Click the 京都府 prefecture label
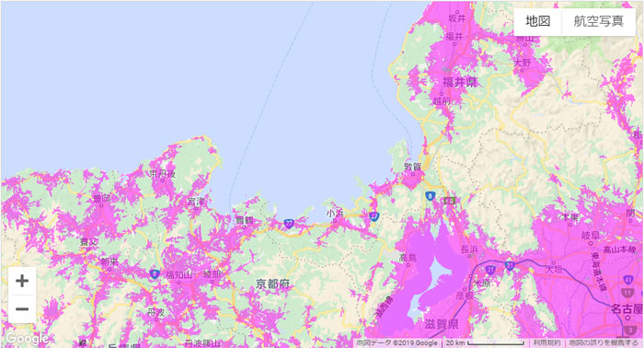The width and height of the screenshot is (644, 348). pos(272,284)
